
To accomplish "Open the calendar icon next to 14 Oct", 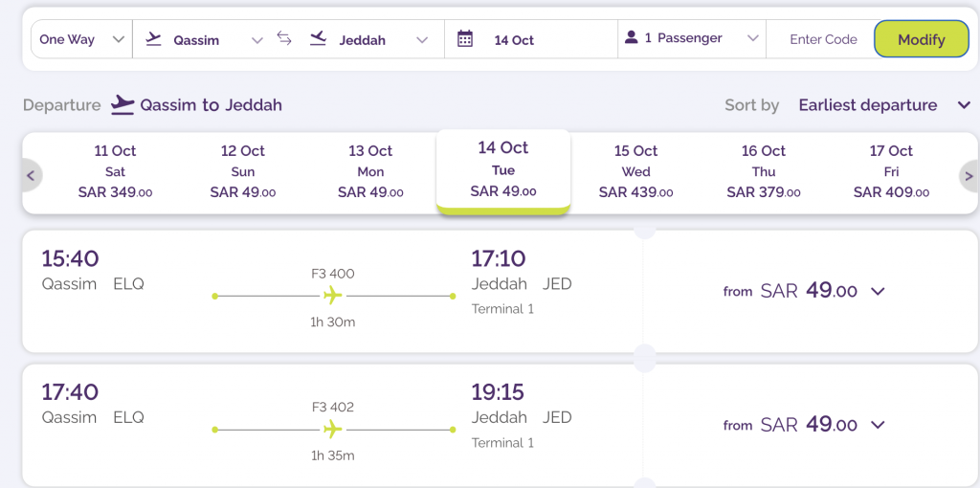I will coord(464,38).
